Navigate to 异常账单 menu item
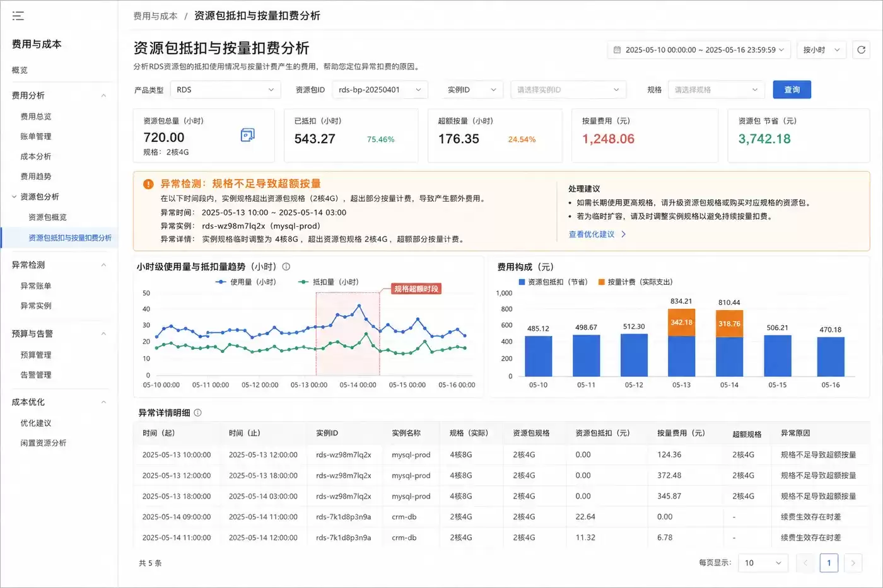Screen dimensions: 883x588 36,285
